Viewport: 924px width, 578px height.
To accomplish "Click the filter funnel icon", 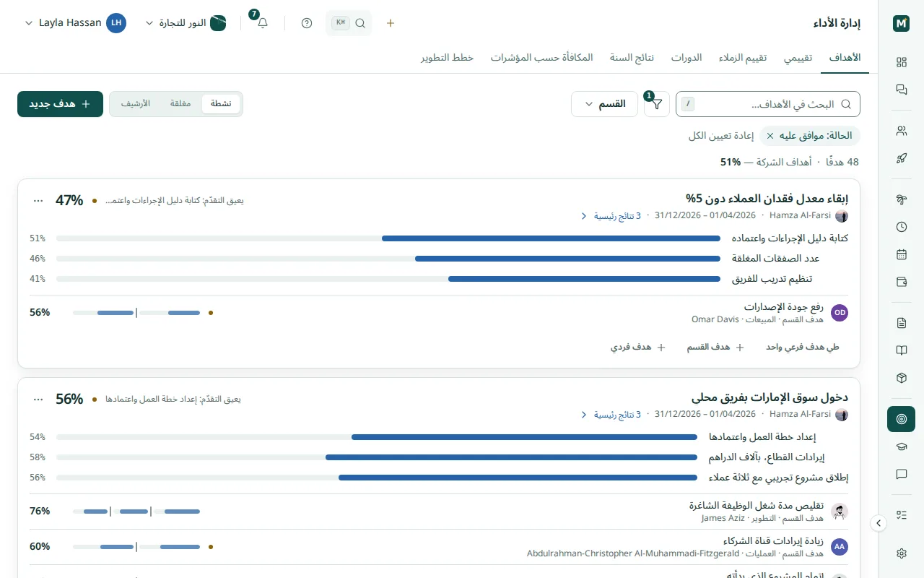I will tap(657, 104).
